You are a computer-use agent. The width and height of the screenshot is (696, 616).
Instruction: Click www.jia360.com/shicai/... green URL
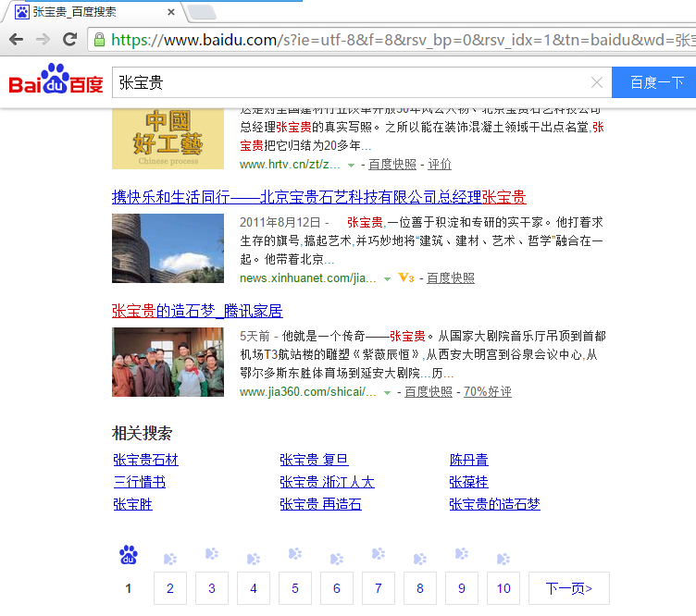[307, 391]
